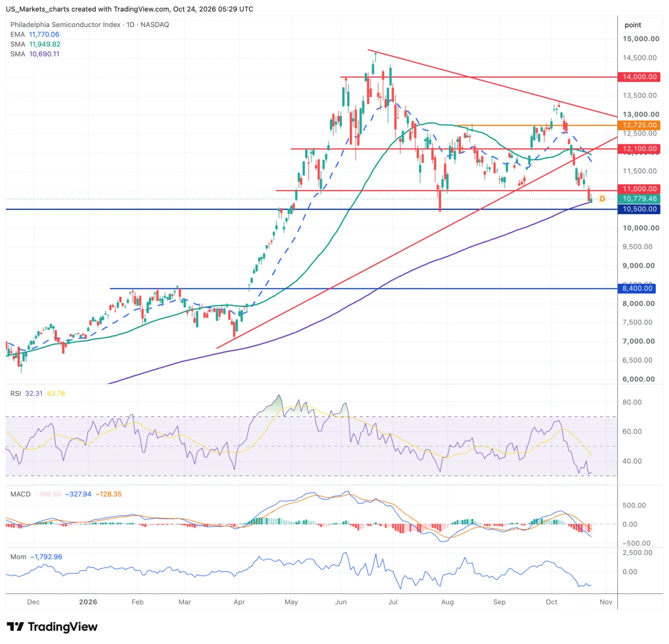This screenshot has height=644, width=669.
Task: Click the RSI 80.00 scale label
Action: 632,402
